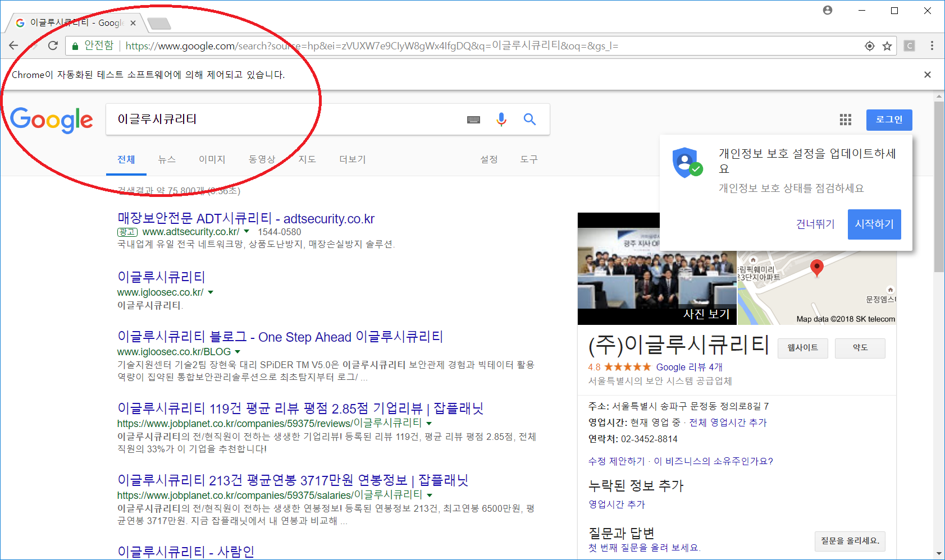Open the on-screen keyboard icon in search box
This screenshot has height=560, width=945.
coord(473,120)
